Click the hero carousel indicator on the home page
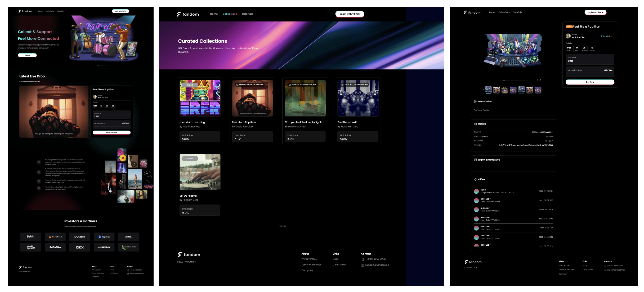The width and height of the screenshot is (644, 292). [x=103, y=65]
